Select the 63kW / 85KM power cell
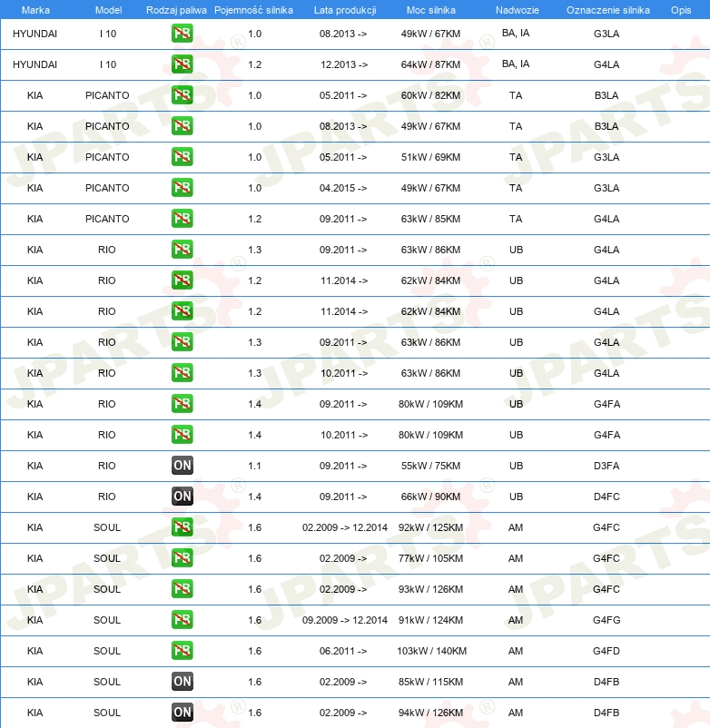Screen dimensions: 710x728 coord(431,219)
